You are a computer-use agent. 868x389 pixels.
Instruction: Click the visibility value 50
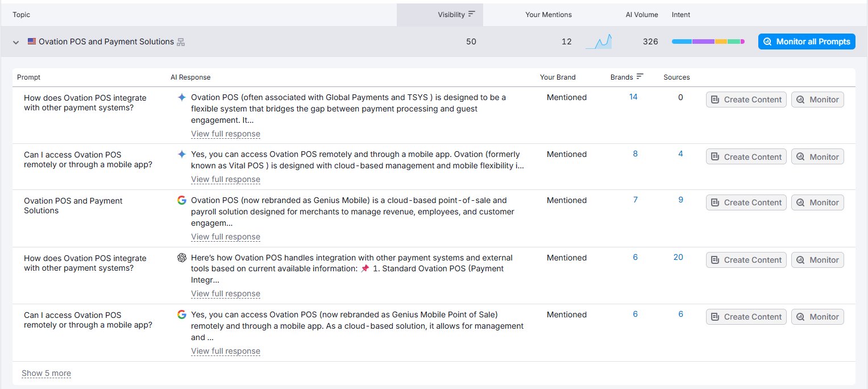pyautogui.click(x=471, y=42)
